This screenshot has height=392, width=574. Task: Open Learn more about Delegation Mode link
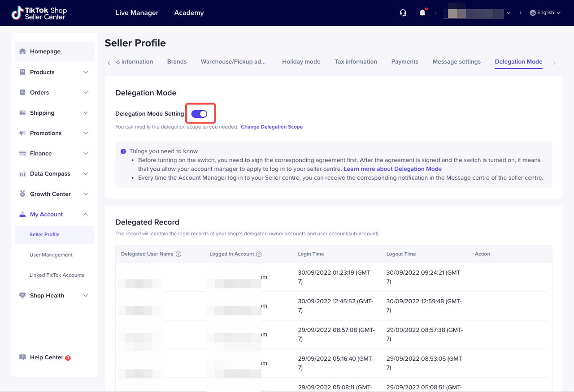392,169
